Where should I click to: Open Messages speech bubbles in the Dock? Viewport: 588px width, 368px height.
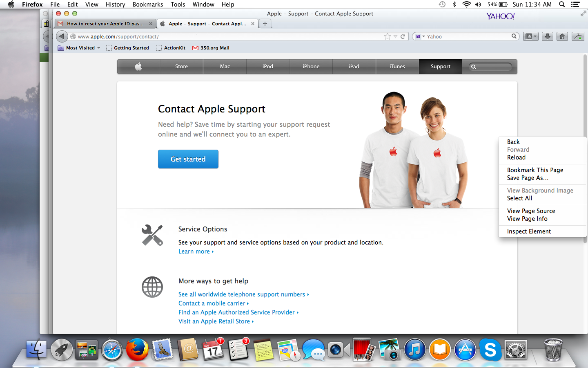314,350
